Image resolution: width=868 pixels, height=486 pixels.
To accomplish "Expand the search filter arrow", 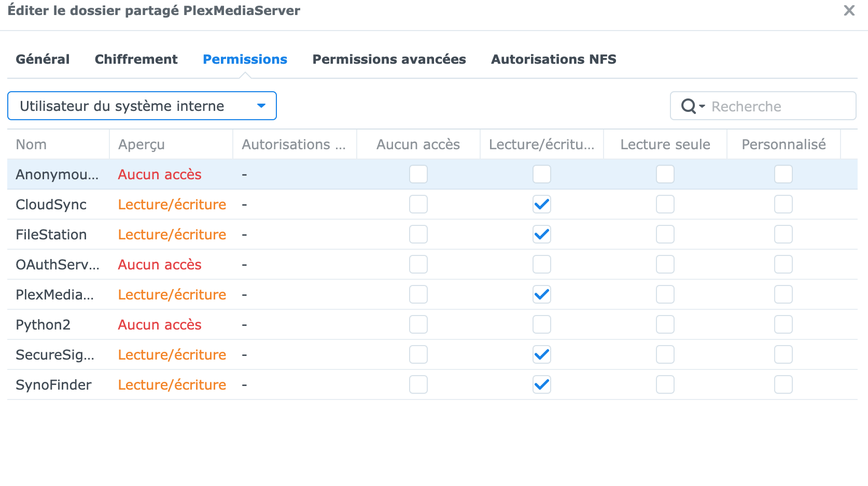I will [702, 106].
